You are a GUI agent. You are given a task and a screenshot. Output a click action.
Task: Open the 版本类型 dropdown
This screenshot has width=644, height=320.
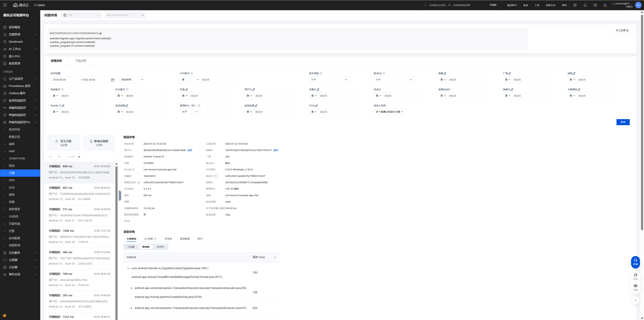(x=329, y=80)
